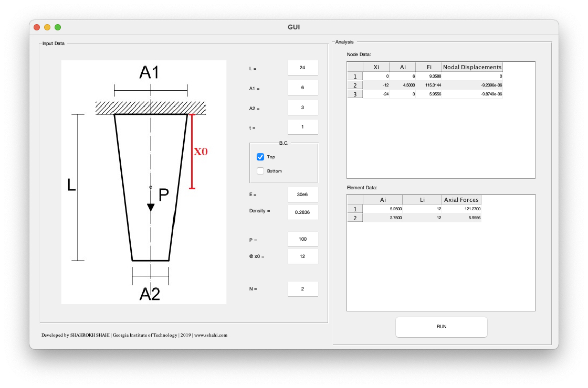588x388 pixels.
Task: Click the Density input showing 0.2836
Action: pyautogui.click(x=302, y=212)
